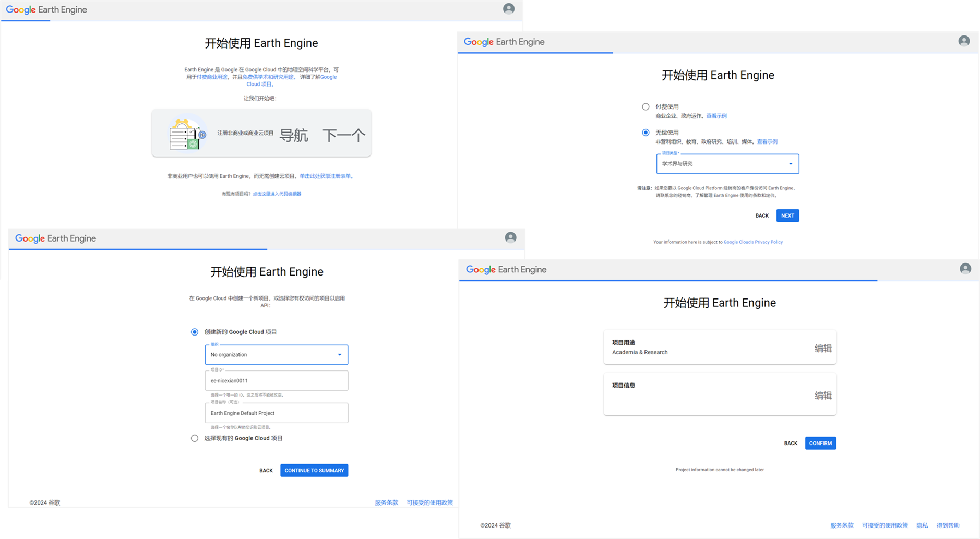Image resolution: width=980 pixels, height=539 pixels.
Task: Click the ee-nicexian0011 project ID field
Action: pyautogui.click(x=277, y=381)
